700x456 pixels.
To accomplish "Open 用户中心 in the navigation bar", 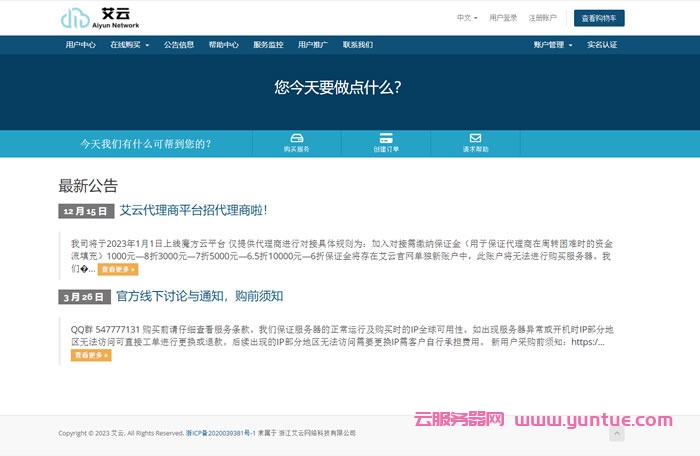I will [x=81, y=45].
